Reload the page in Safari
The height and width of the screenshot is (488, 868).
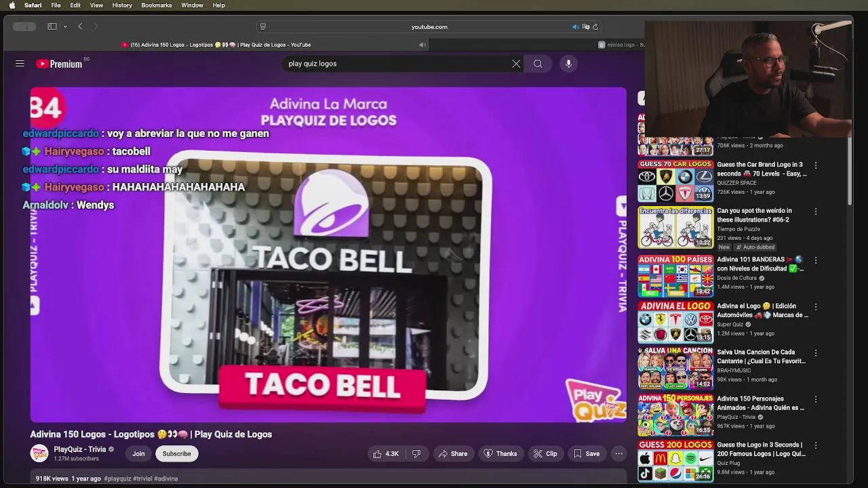595,27
